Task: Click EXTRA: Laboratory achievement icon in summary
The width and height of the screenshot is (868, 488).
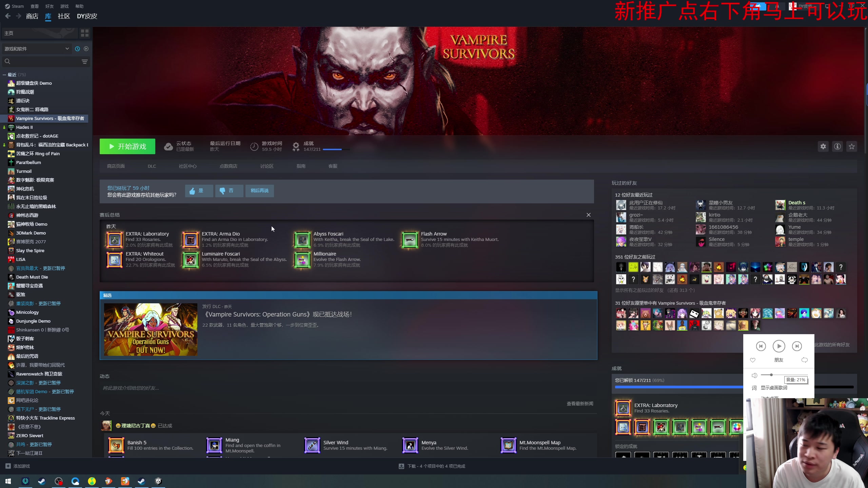Action: coord(115,240)
